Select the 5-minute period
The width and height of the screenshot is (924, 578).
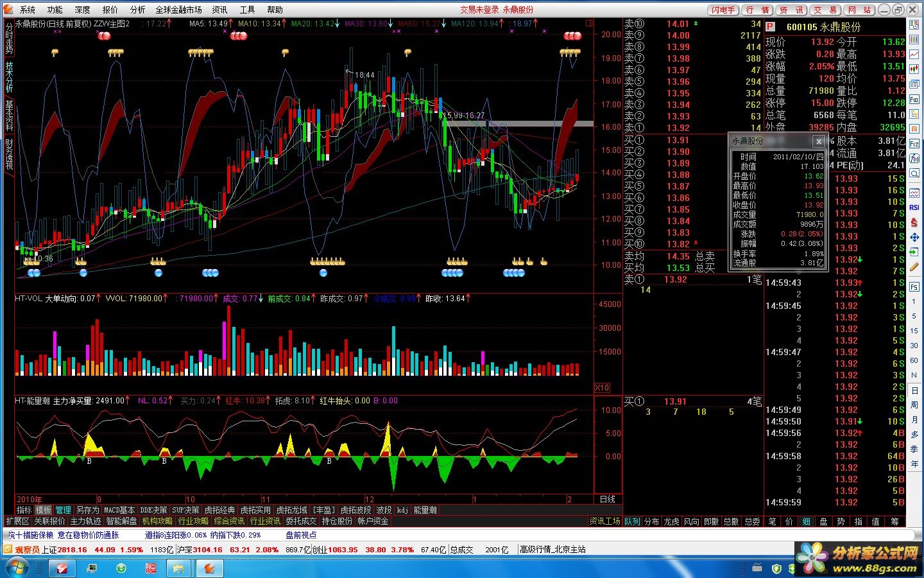(914, 316)
